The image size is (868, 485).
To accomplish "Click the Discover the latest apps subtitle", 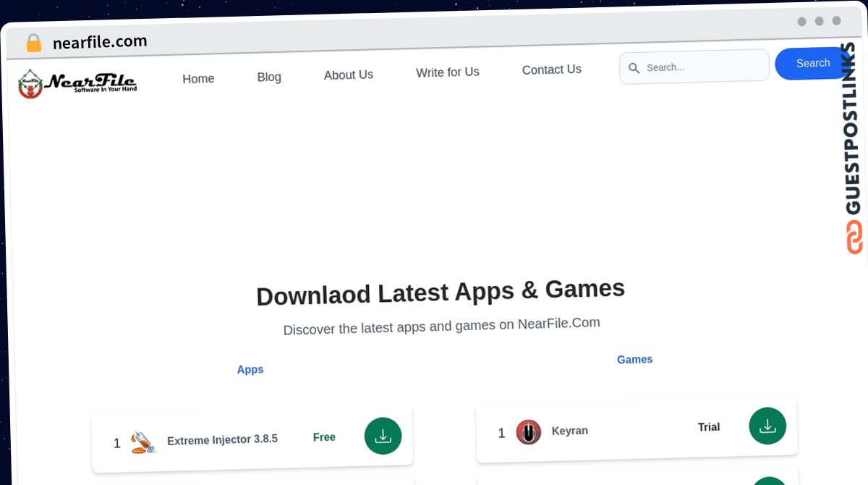I will tap(442, 326).
